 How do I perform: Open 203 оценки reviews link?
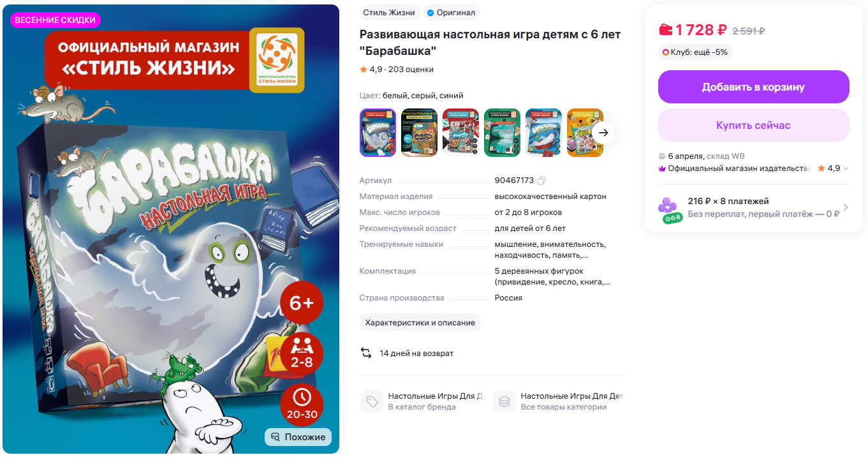click(411, 70)
